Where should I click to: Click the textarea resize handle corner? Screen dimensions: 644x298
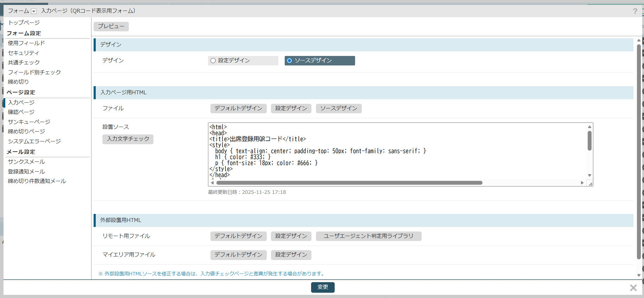pyautogui.click(x=591, y=184)
